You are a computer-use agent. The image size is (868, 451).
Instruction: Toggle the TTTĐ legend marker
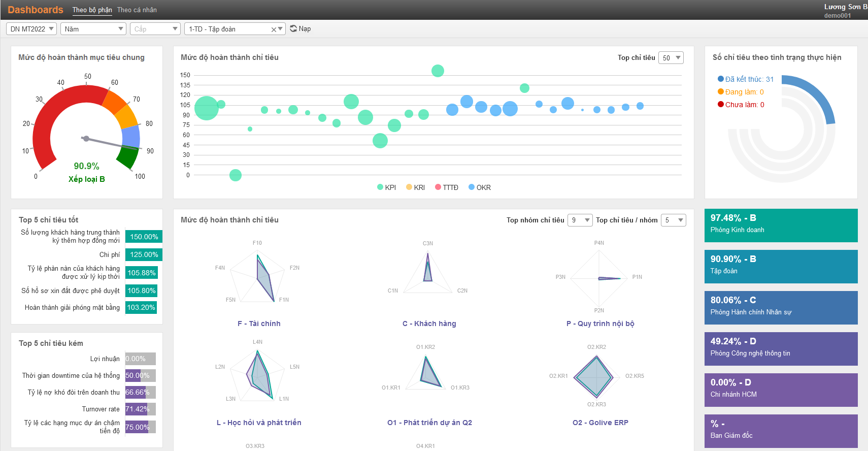click(438, 187)
